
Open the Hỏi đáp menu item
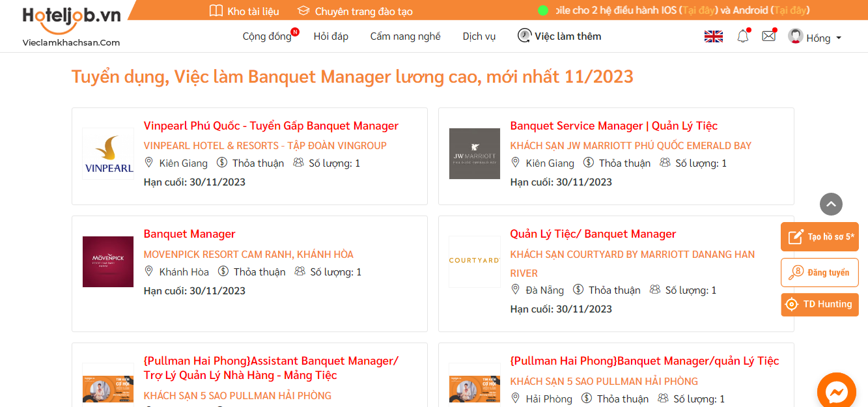(331, 36)
